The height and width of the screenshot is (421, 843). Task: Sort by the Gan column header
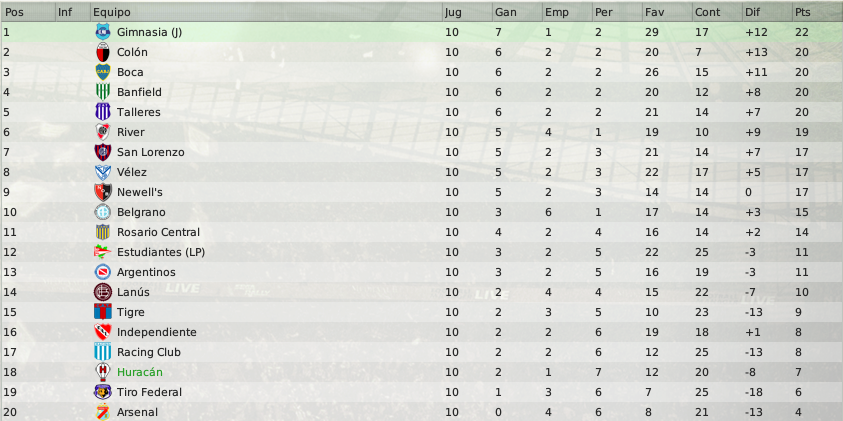(517, 12)
